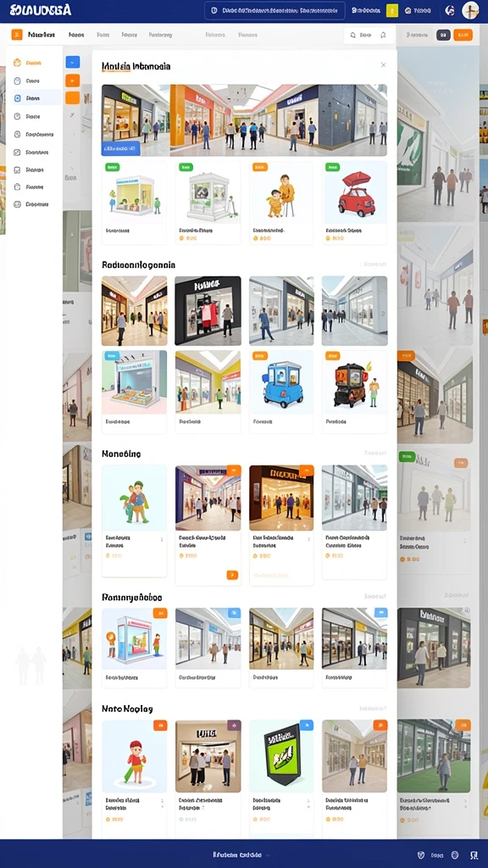Click blue tag on fourth-section second card
The width and height of the screenshot is (488, 868).
pyautogui.click(x=234, y=613)
